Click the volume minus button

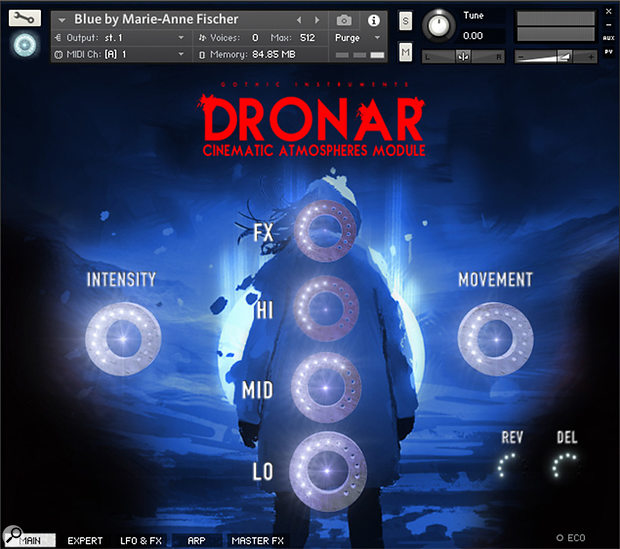521,57
